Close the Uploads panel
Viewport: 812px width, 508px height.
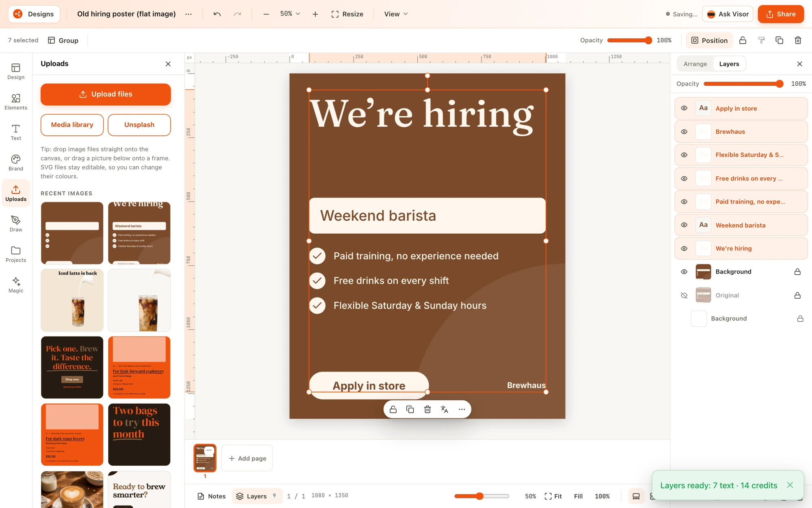(168, 64)
